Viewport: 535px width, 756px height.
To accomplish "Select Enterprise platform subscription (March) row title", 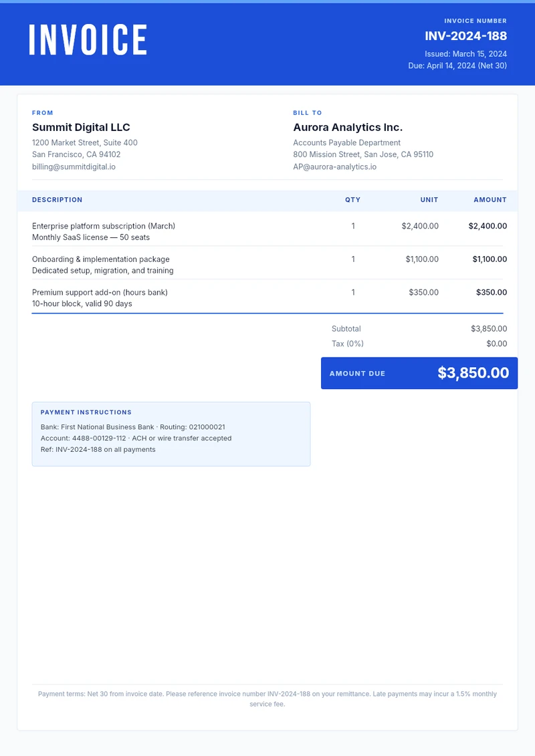I will [x=104, y=226].
